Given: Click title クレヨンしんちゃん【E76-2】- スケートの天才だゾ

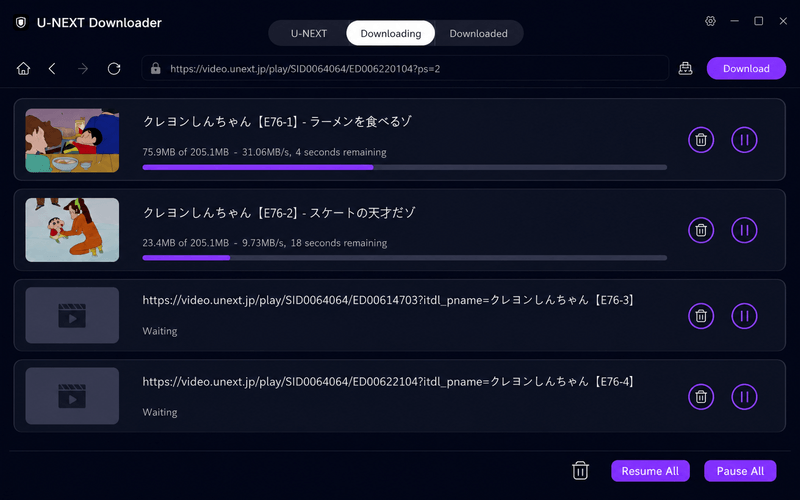Looking at the screenshot, I should click(x=279, y=212).
